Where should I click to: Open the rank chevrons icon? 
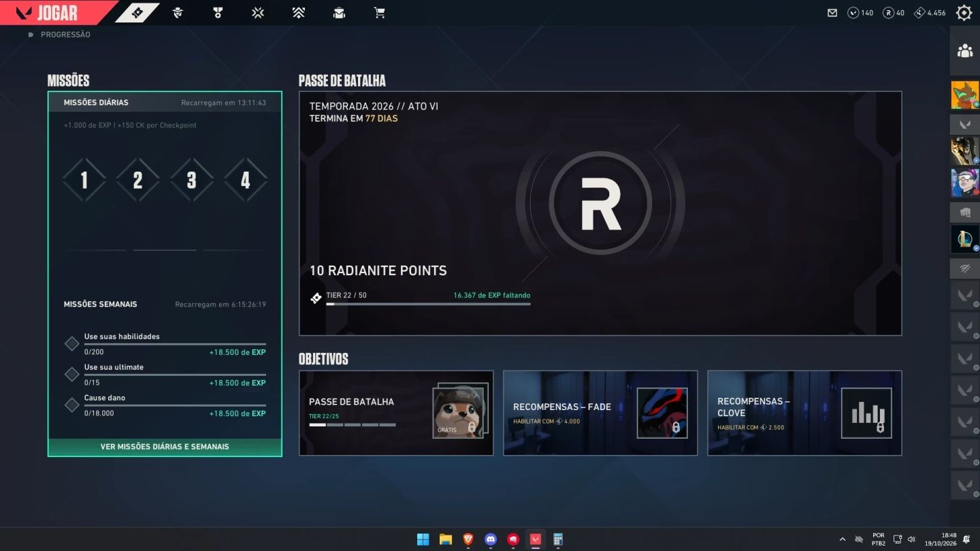pos(298,12)
